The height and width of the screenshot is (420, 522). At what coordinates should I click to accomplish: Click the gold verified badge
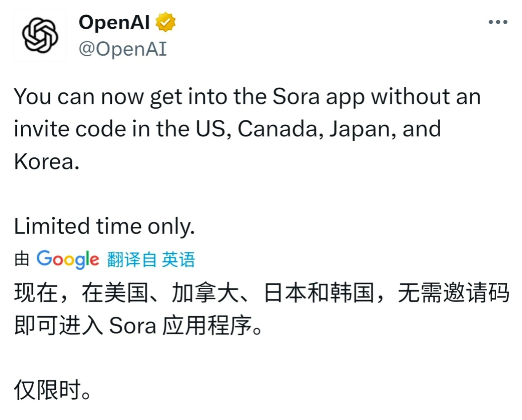coord(165,22)
